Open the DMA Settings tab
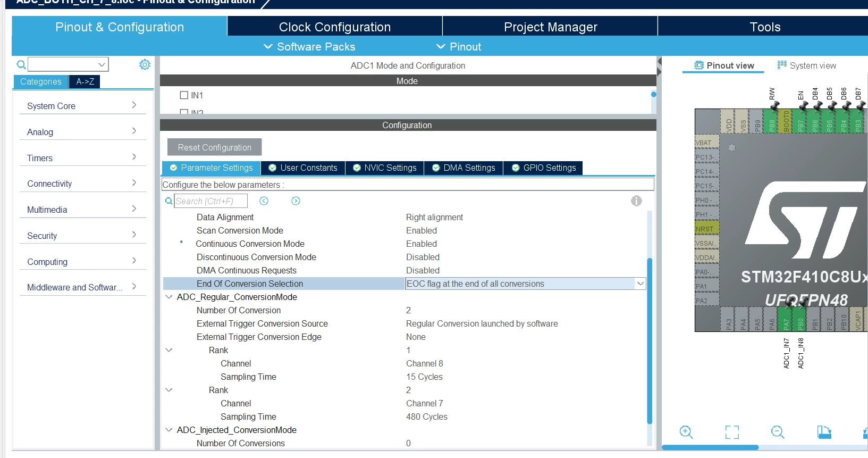868x458 pixels. pos(464,168)
